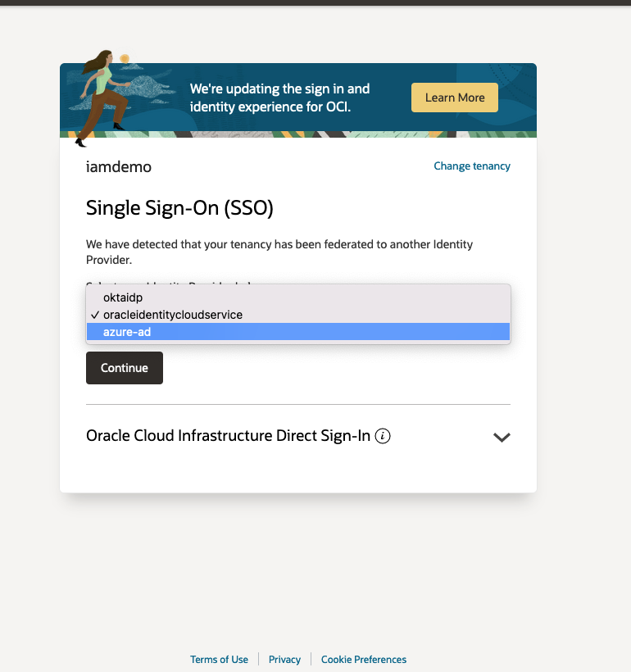
Task: Click the checkmark next to oracleidentitycloudservice
Action: [96, 314]
